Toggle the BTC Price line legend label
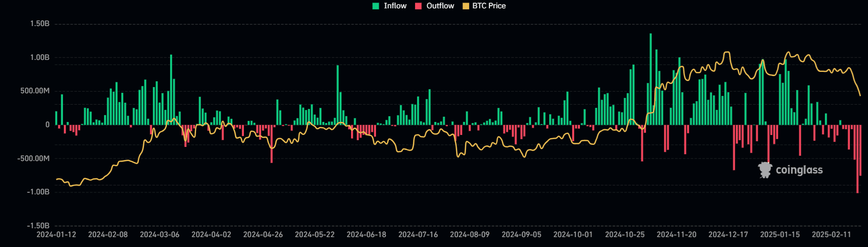This screenshot has height=247, width=868. tap(489, 6)
